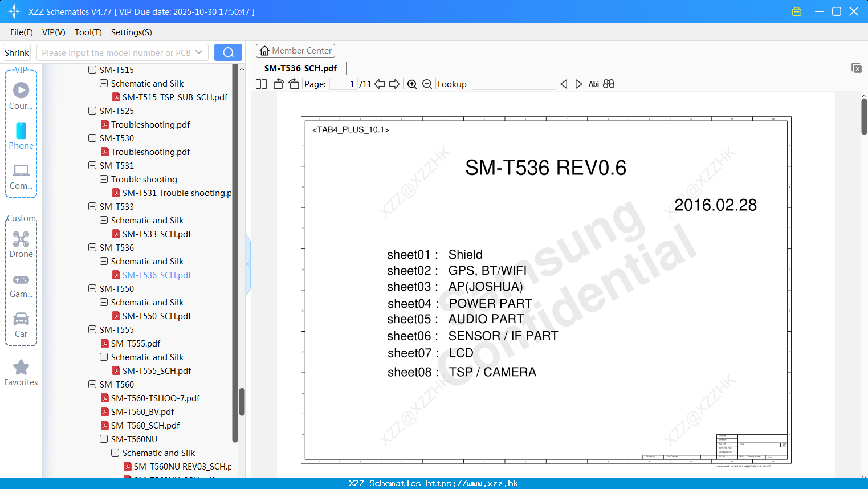The width and height of the screenshot is (868, 489).
Task: Open Troubleshooting.pdf under SM-T525
Action: coord(145,124)
